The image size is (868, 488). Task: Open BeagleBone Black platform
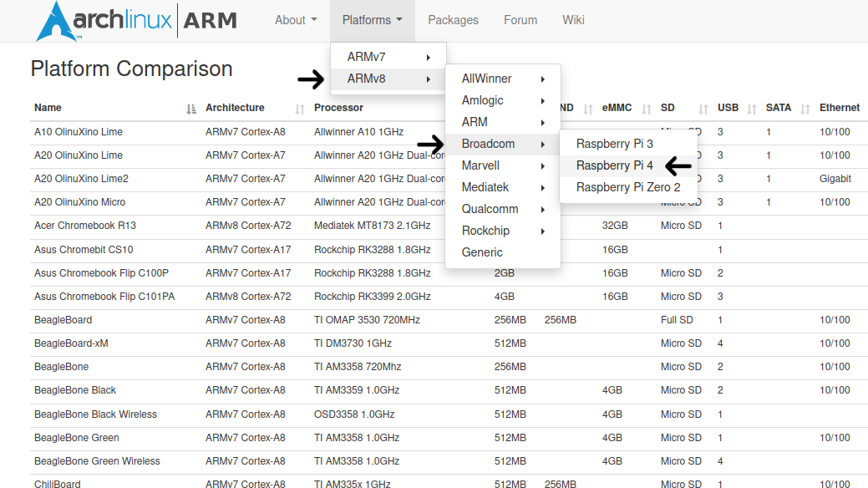click(75, 390)
